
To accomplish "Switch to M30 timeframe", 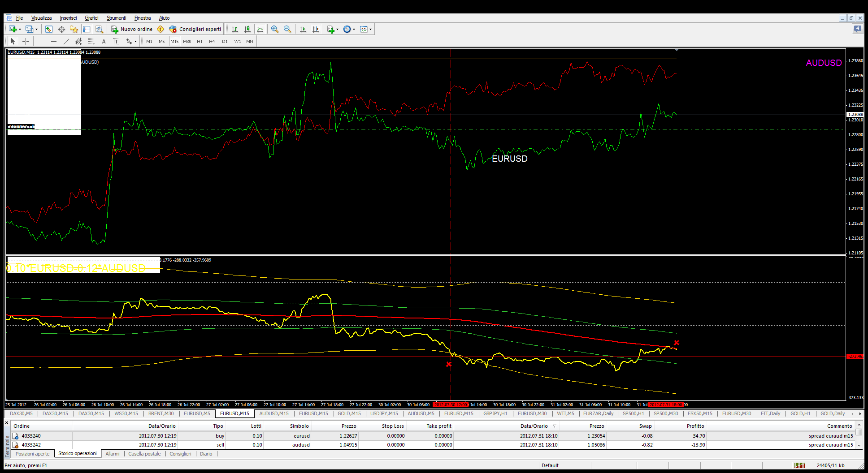I will click(187, 41).
